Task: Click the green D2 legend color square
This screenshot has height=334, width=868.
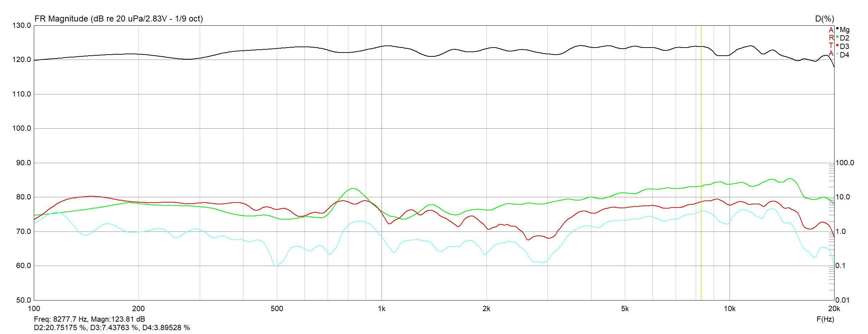Action: coord(837,37)
